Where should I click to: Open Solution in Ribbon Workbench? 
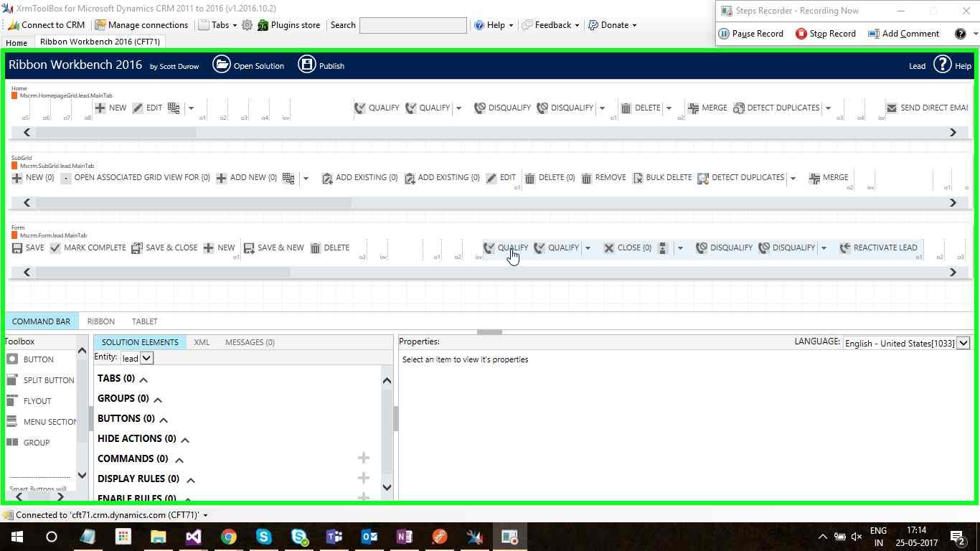click(x=248, y=65)
